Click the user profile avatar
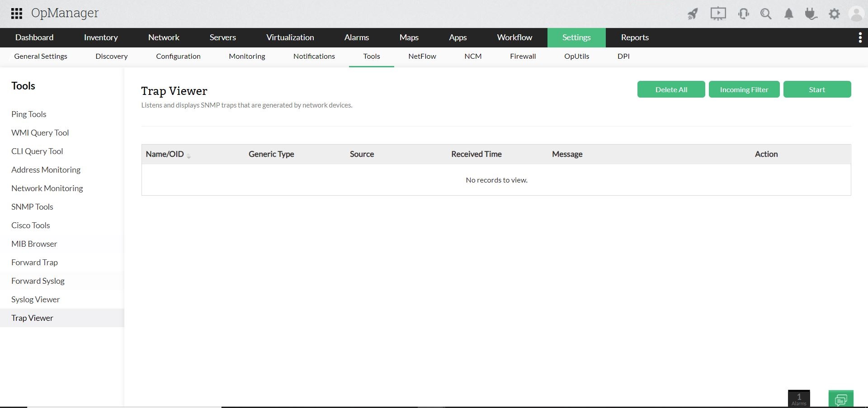The width and height of the screenshot is (868, 408). pos(857,14)
